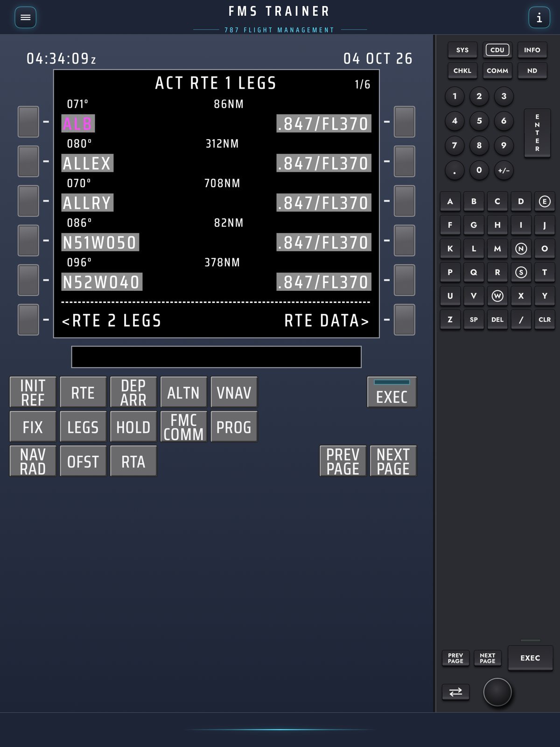
Task: Click the FIX function key
Action: (33, 427)
